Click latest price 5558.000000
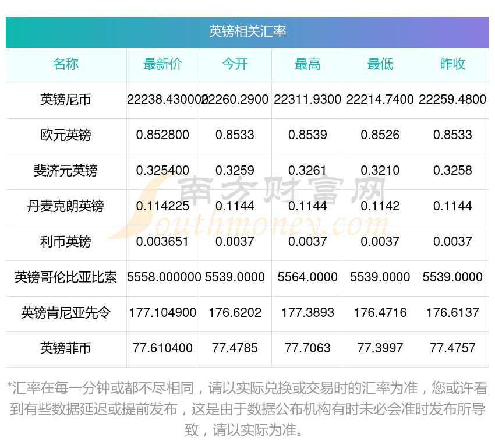The image size is (495, 448). [164, 277]
